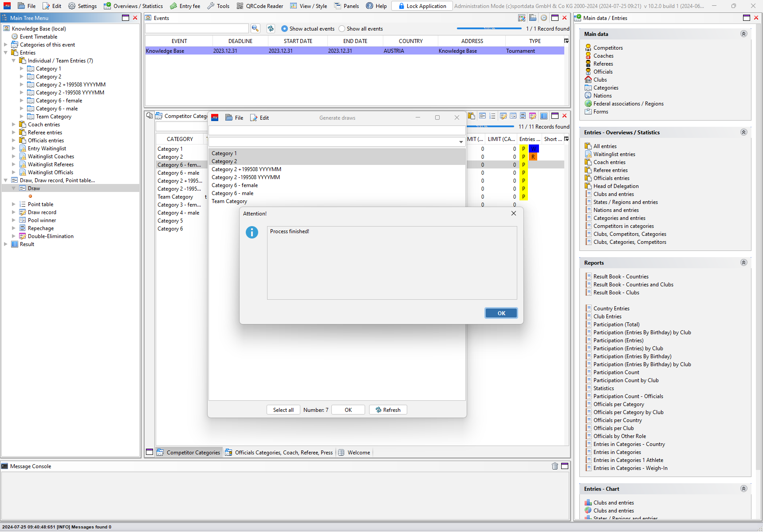This screenshot has height=532, width=763.
Task: Click the purple pencil form icon in categories toolbar
Action: tap(532, 116)
